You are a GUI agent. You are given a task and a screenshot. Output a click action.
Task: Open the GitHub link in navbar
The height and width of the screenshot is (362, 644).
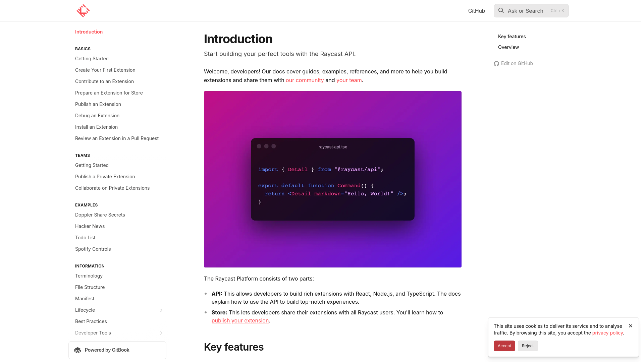[476, 11]
